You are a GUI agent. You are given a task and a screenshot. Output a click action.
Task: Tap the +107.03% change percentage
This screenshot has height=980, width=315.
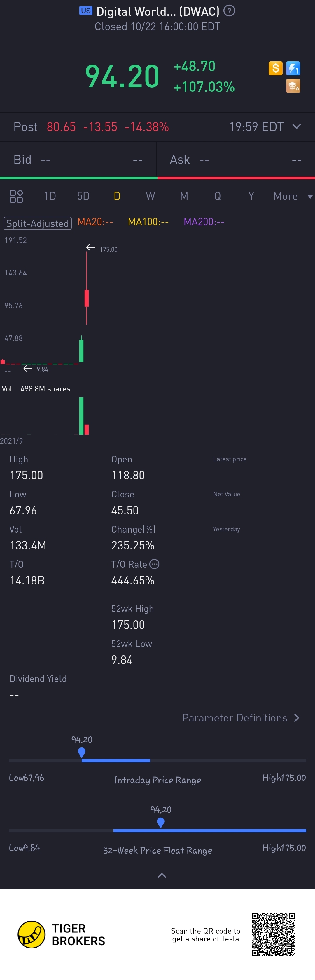(x=204, y=87)
